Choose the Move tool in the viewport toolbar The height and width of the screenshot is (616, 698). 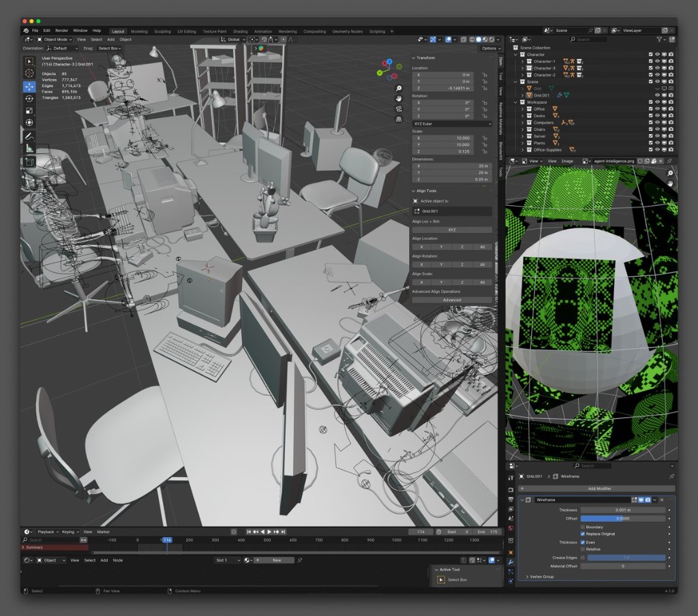pos(29,87)
